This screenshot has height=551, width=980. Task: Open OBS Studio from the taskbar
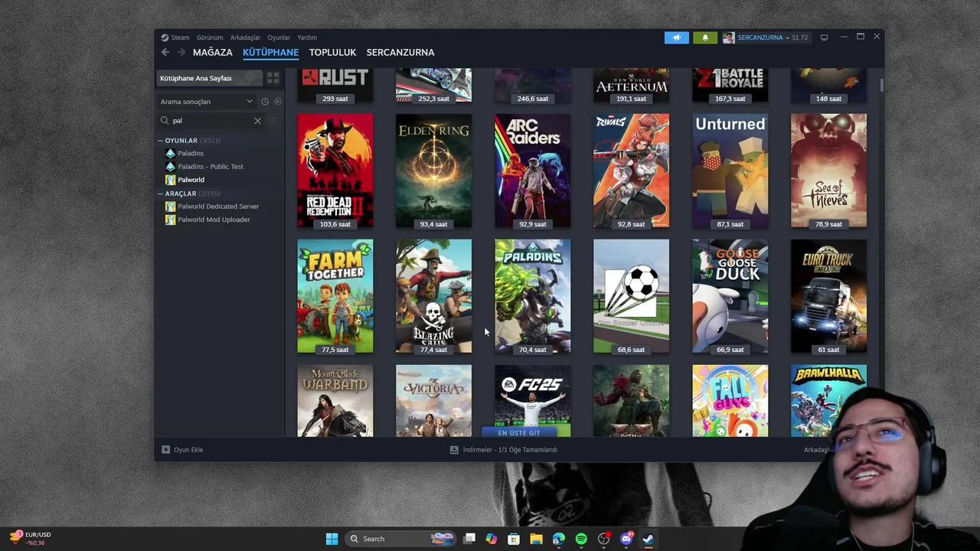pos(603,539)
